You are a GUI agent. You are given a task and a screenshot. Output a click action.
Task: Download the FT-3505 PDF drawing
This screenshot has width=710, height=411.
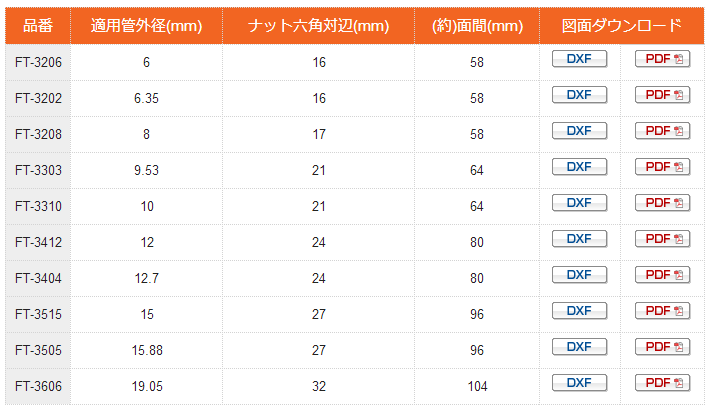point(662,347)
